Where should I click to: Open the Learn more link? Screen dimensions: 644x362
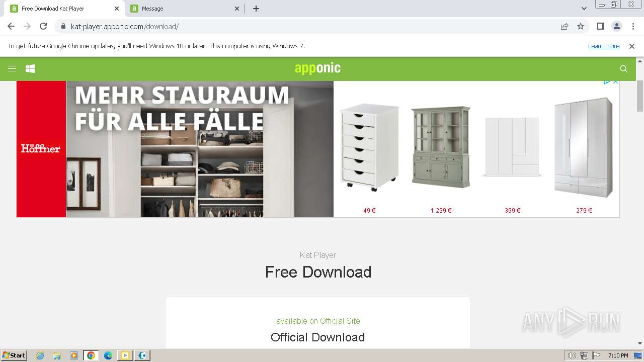tap(604, 46)
